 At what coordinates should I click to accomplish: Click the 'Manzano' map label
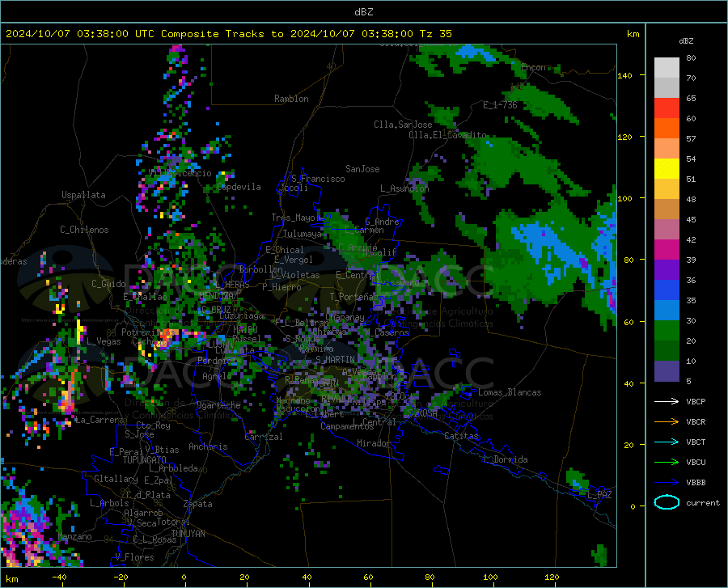tap(74, 536)
